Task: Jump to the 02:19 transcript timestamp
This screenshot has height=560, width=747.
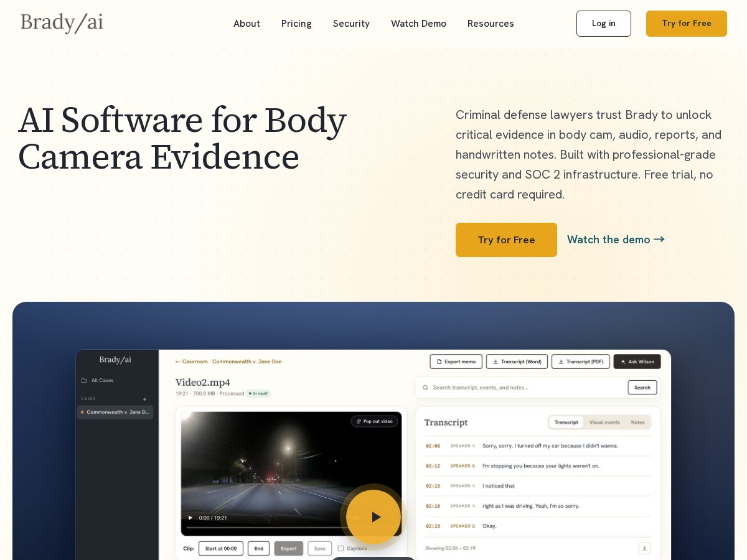Action: click(x=433, y=526)
